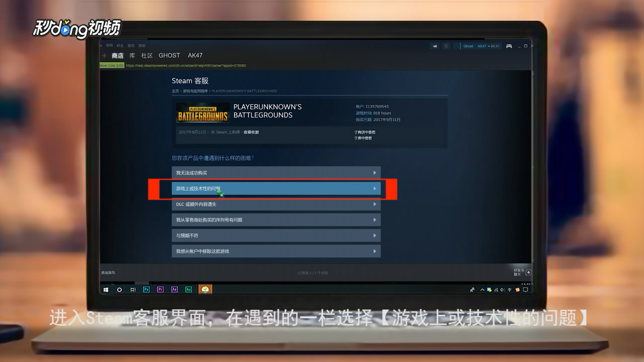Open the 库 library tab
This screenshot has height=362, width=644.
[132, 55]
